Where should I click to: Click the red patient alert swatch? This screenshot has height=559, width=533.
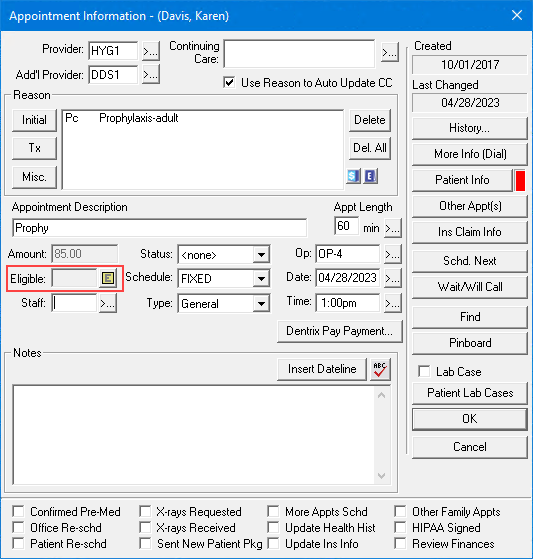521,180
